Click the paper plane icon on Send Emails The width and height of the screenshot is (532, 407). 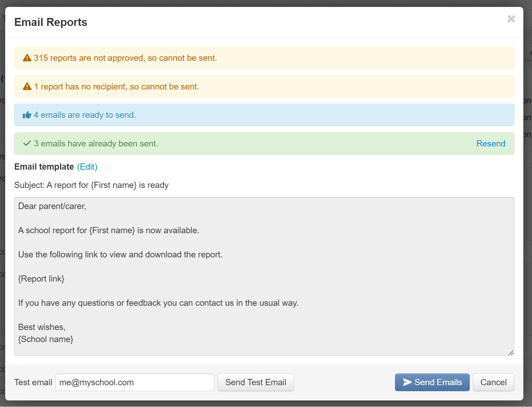pyautogui.click(x=407, y=382)
